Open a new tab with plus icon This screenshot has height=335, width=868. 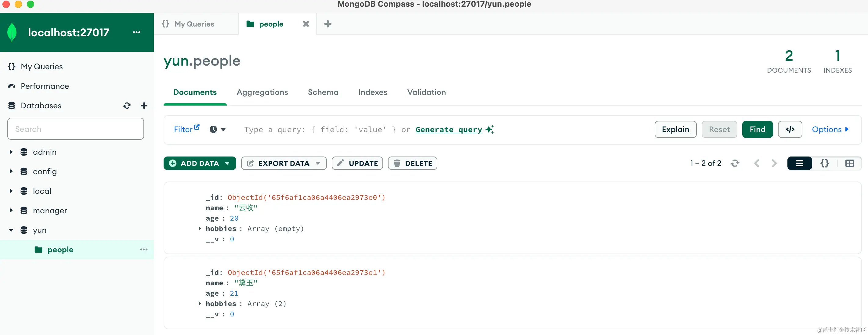click(327, 24)
